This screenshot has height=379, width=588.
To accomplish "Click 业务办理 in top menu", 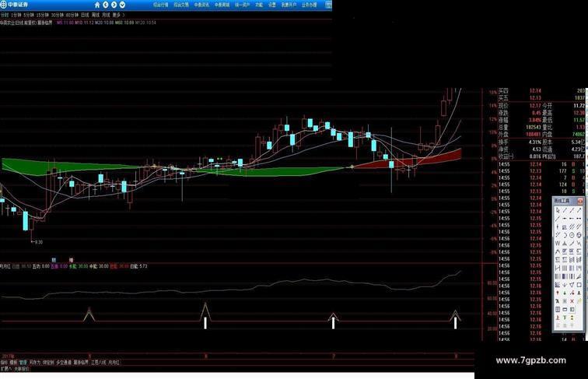I will [x=310, y=5].
